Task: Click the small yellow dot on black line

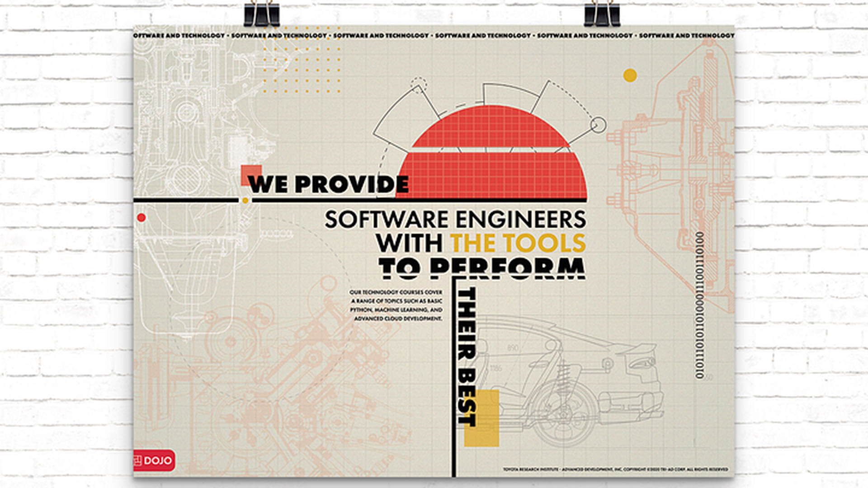Action: coord(245,201)
